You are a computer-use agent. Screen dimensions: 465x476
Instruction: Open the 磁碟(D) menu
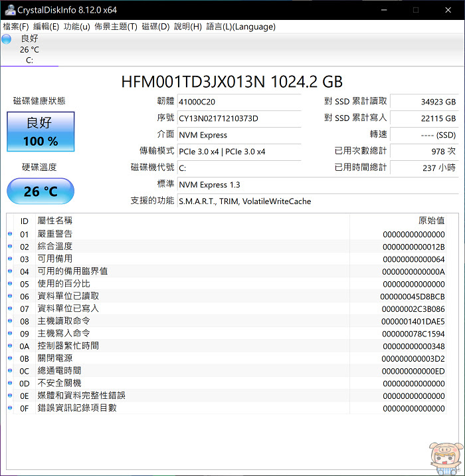point(155,27)
